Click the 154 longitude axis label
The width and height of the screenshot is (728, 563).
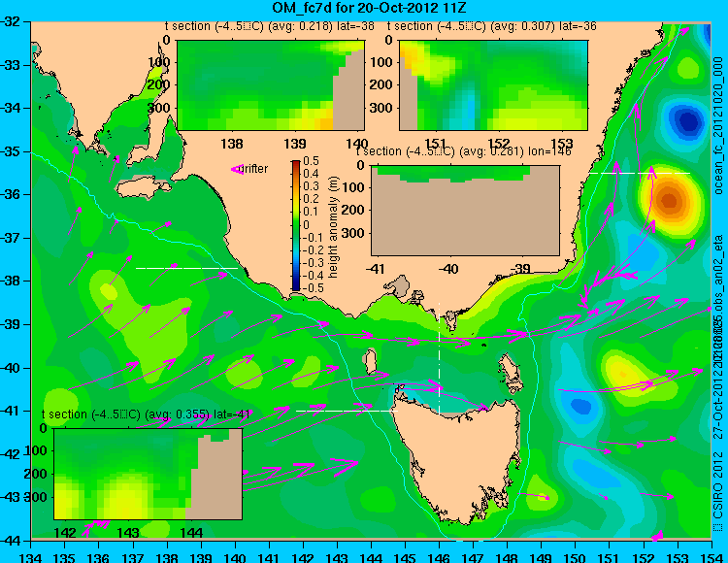711,557
